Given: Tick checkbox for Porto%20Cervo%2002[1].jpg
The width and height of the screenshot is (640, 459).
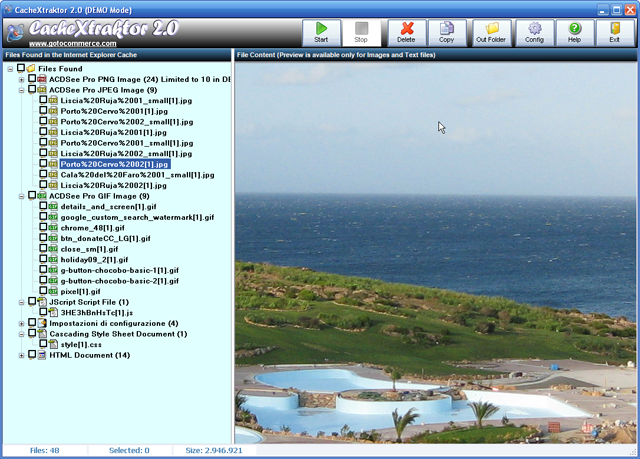Looking at the screenshot, I should (43, 163).
